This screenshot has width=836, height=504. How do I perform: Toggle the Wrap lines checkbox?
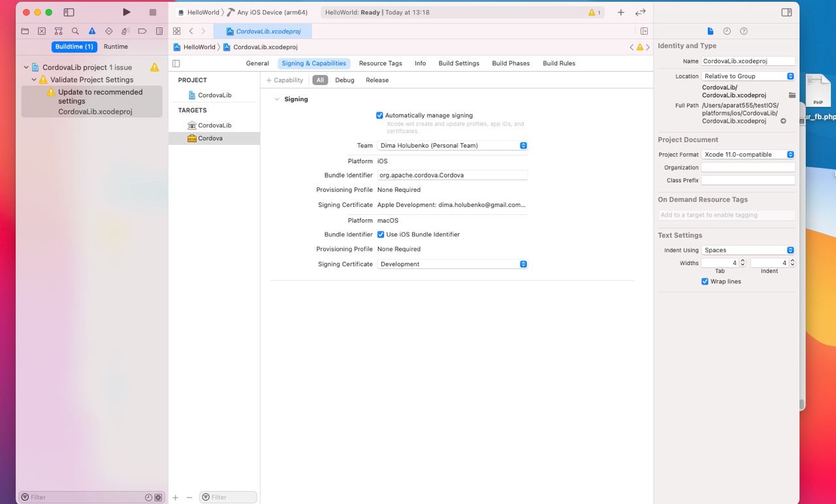point(705,281)
